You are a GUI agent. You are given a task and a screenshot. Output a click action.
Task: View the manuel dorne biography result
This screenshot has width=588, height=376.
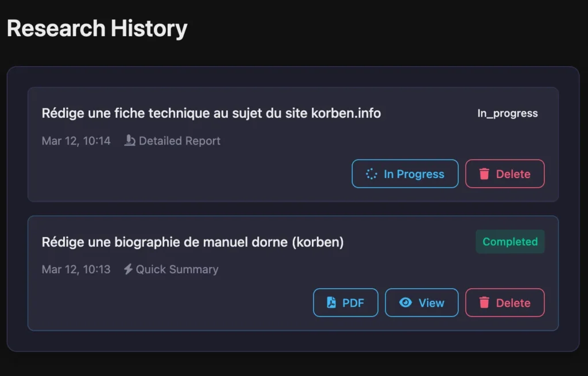[421, 303]
